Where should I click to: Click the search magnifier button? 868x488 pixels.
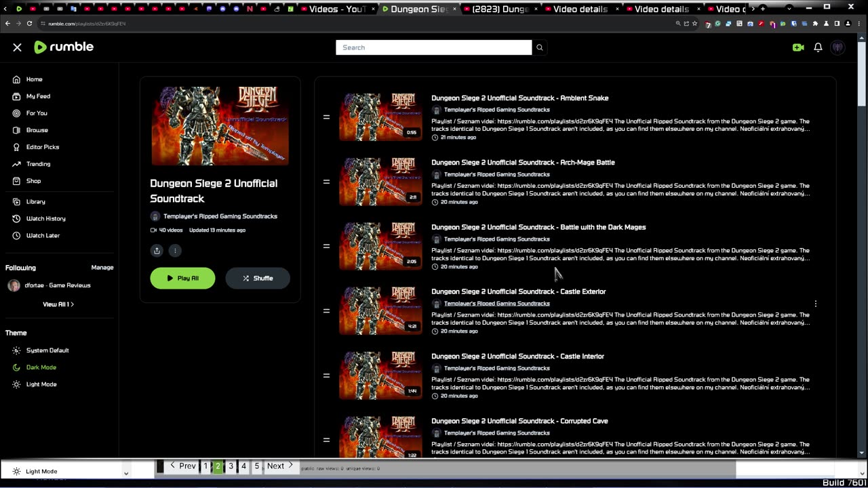coord(540,47)
